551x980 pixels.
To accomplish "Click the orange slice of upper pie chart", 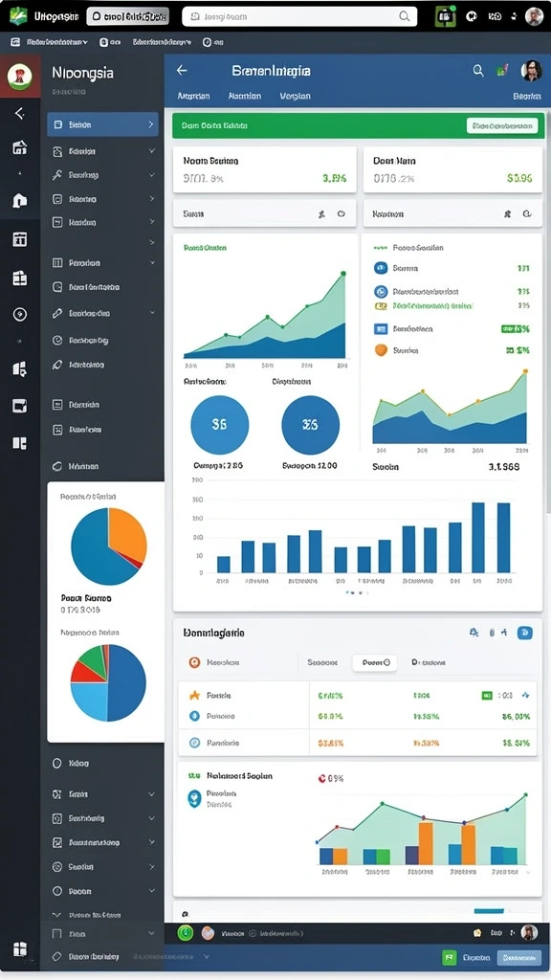I will tap(128, 532).
